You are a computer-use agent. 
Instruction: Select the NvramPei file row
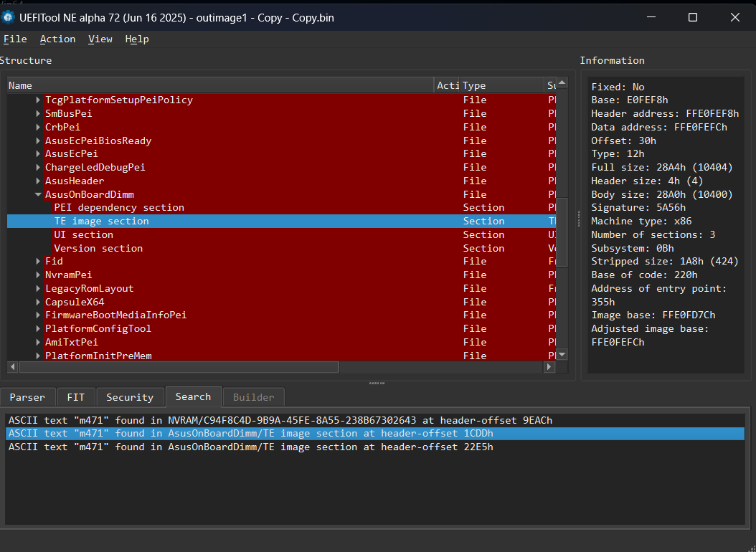coord(282,275)
